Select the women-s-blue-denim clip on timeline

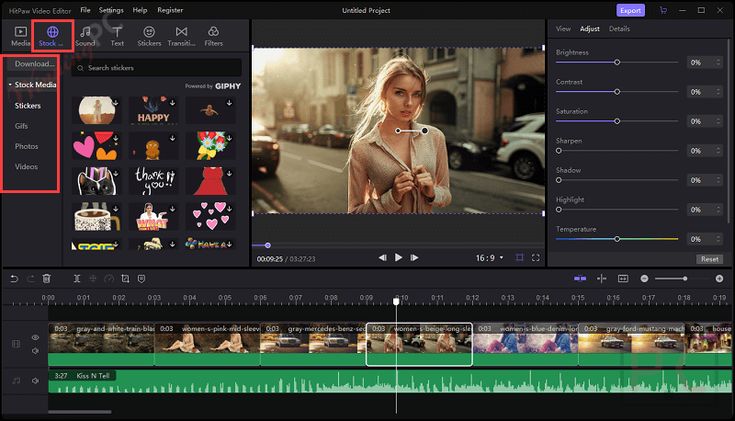click(525, 345)
